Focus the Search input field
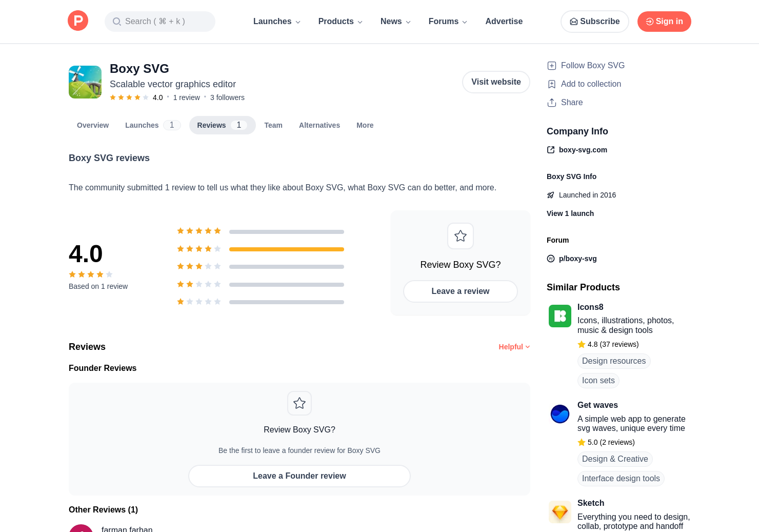 click(160, 22)
